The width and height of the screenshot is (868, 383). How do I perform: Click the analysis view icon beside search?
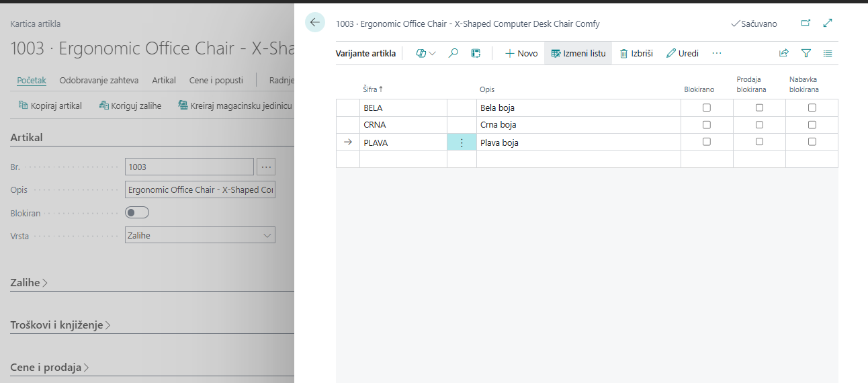476,53
